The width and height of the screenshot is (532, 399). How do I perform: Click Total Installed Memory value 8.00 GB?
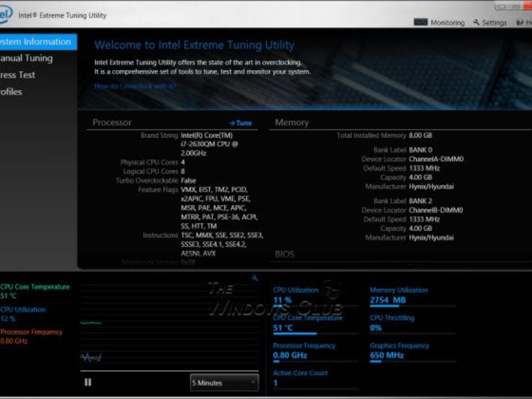420,135
